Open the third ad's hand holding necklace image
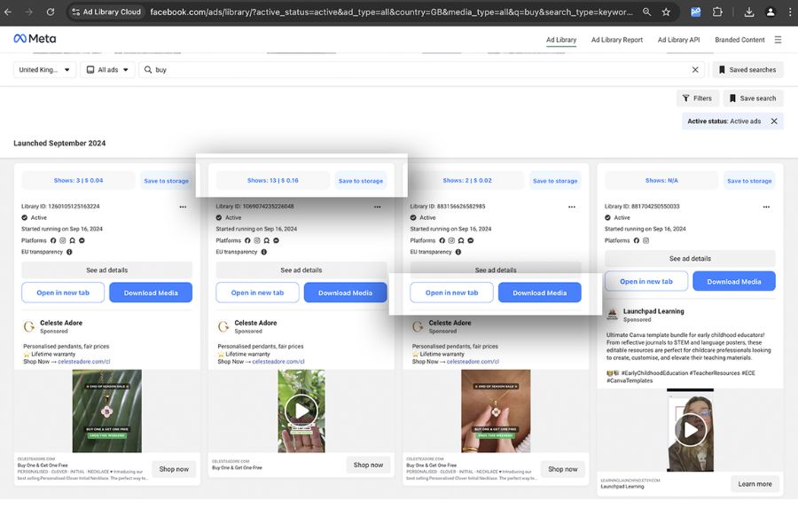798x532 pixels. coord(496,411)
